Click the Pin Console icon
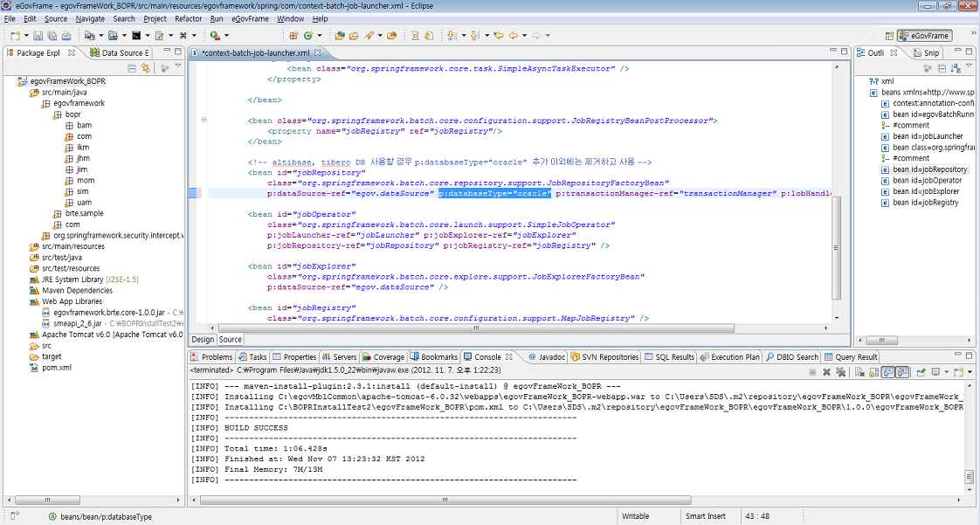 (921, 372)
